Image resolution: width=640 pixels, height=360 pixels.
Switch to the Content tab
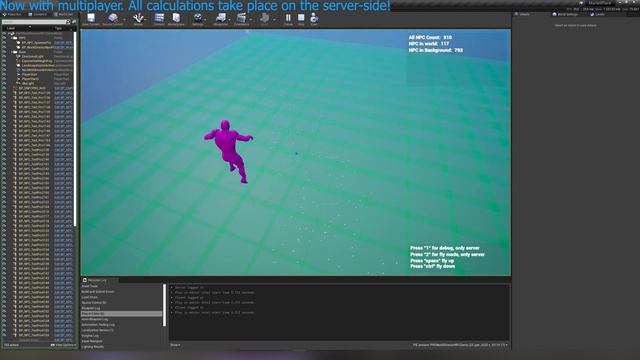pos(38,14)
